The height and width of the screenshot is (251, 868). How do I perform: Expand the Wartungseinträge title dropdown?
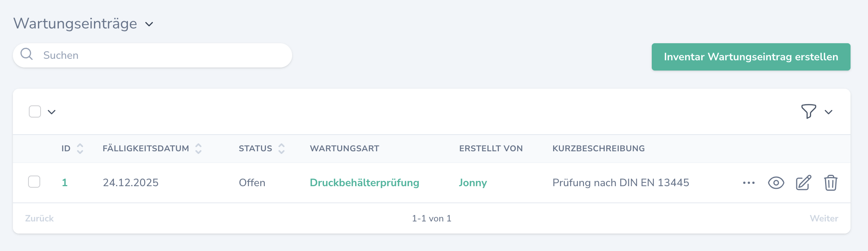tap(149, 24)
